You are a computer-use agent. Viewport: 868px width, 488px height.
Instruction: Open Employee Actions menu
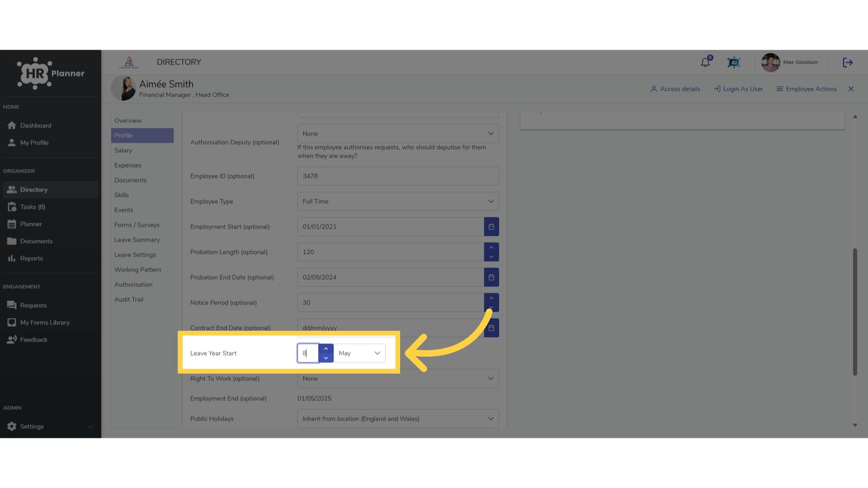pos(807,89)
